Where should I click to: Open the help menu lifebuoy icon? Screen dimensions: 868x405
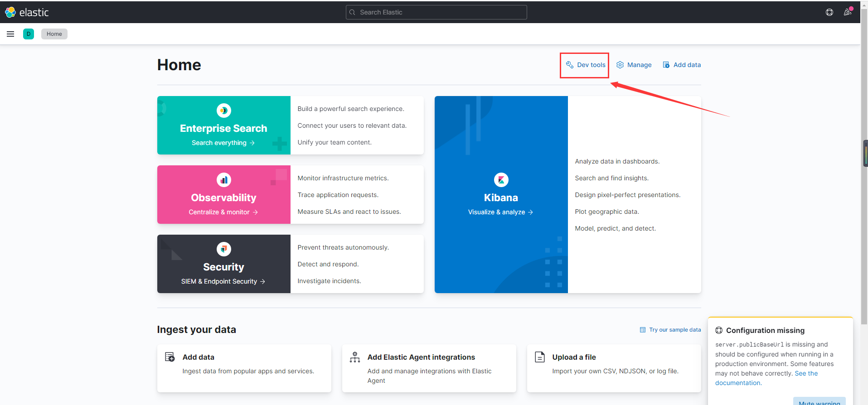click(x=829, y=12)
